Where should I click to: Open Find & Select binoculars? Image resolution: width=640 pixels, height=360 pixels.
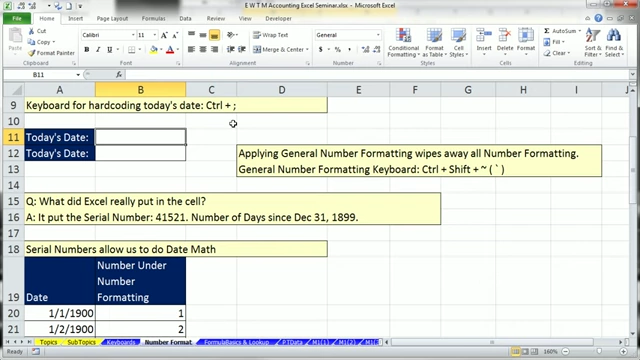614,43
